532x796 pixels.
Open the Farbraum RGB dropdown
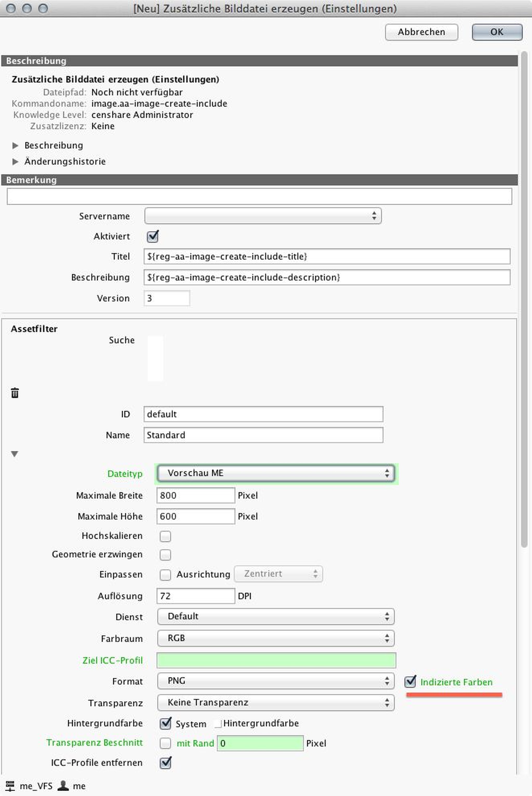[x=276, y=638]
